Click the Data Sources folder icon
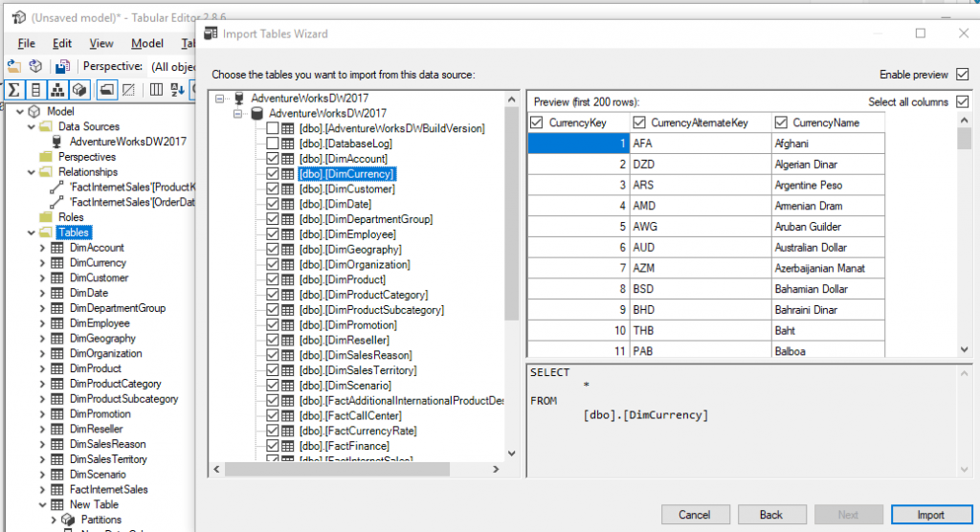The height and width of the screenshot is (532, 980). click(x=46, y=126)
